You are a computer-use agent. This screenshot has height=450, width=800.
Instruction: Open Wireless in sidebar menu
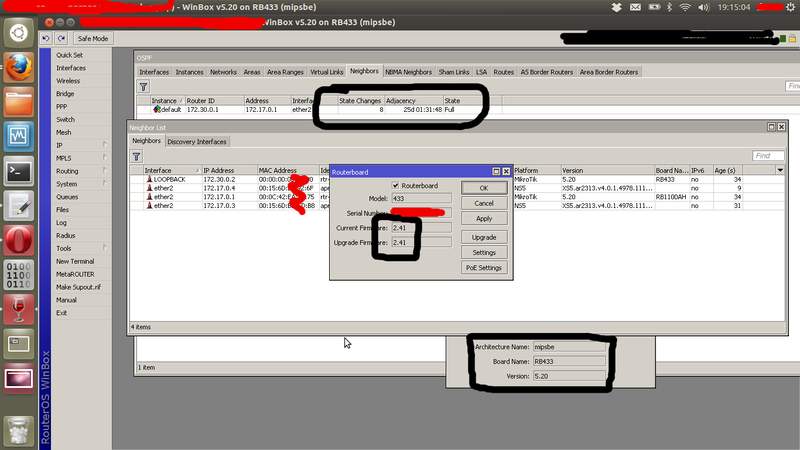click(x=68, y=81)
